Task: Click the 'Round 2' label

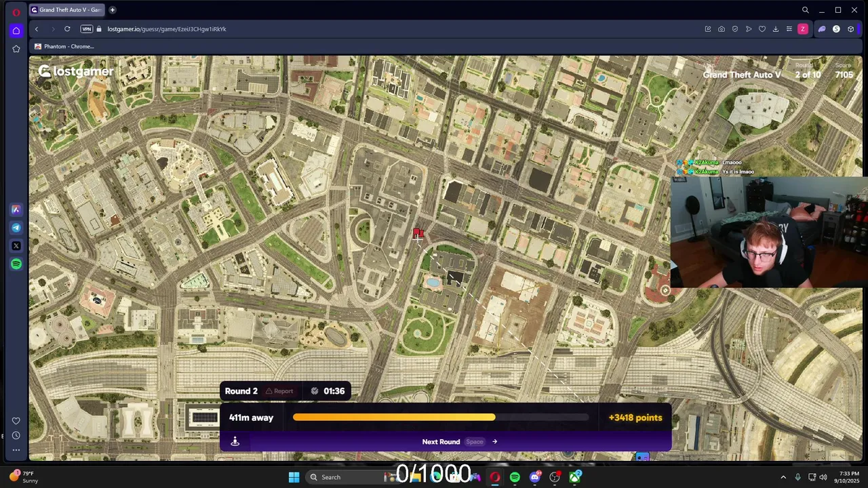Action: 241,391
